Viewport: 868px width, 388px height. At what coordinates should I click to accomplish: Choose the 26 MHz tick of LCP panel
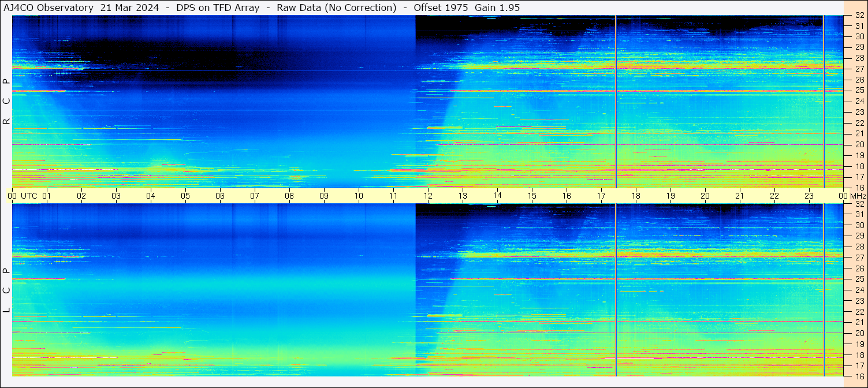(x=859, y=268)
